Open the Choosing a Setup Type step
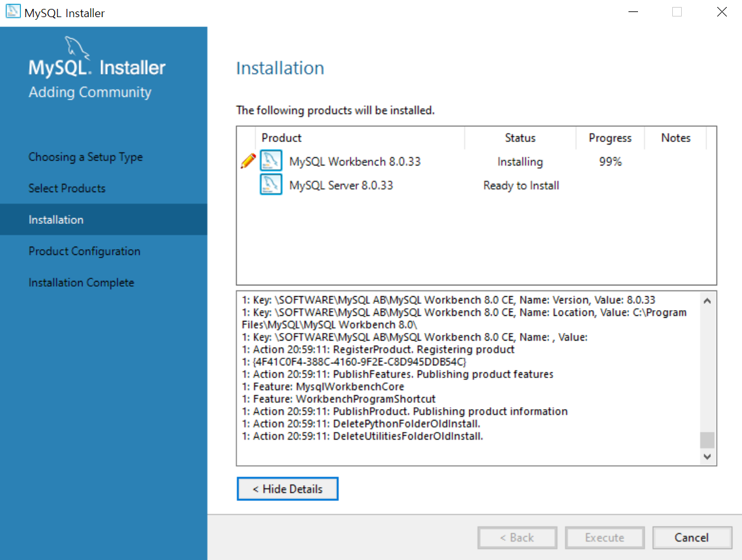742x560 pixels. coord(86,157)
